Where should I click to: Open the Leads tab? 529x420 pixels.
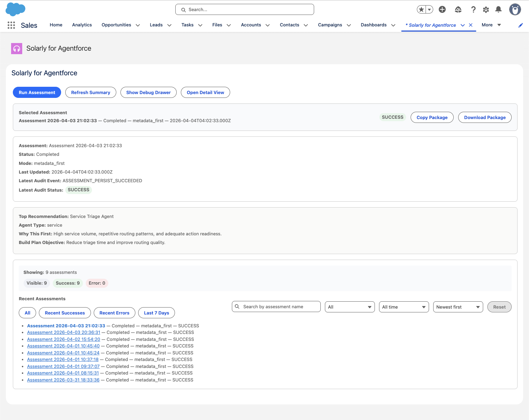coord(156,25)
